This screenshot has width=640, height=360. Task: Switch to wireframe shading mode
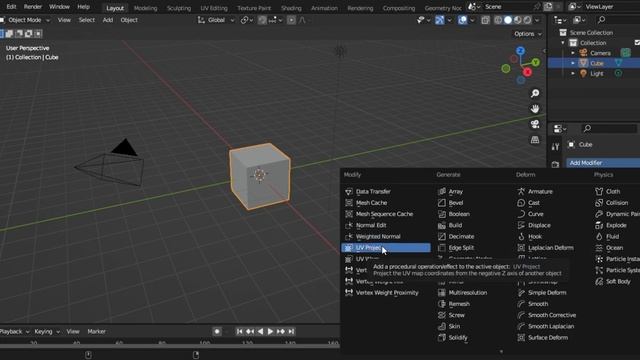click(498, 20)
